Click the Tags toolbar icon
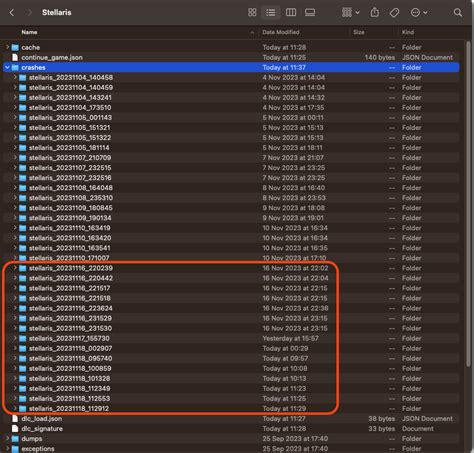The height and width of the screenshot is (453, 474). [x=394, y=13]
